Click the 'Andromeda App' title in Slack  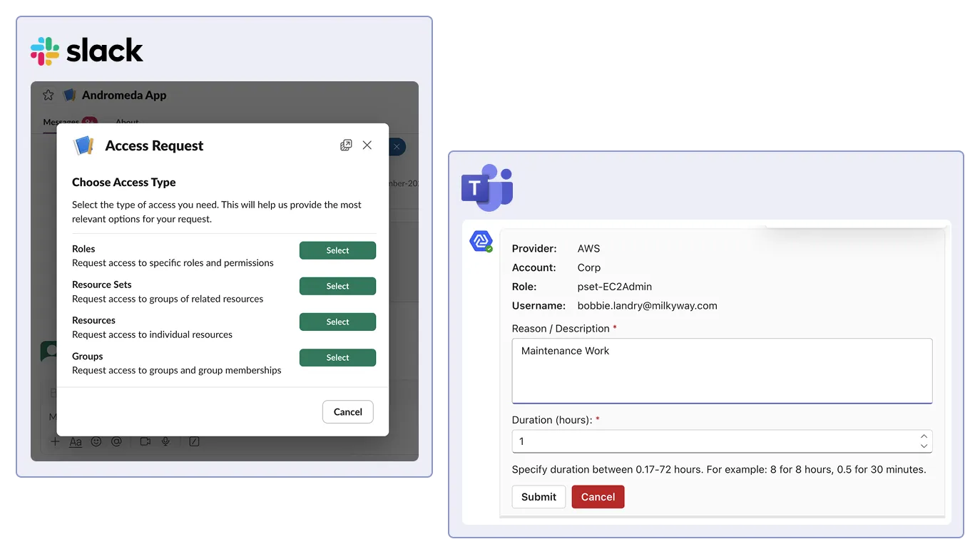pos(124,95)
